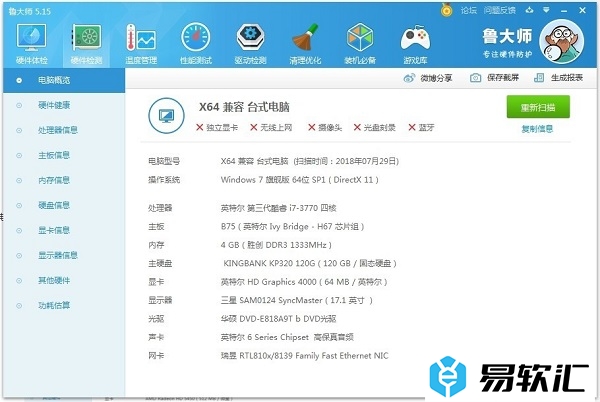
Task: Click the 6 Series Chipset sound card text
Action: pyautogui.click(x=287, y=337)
